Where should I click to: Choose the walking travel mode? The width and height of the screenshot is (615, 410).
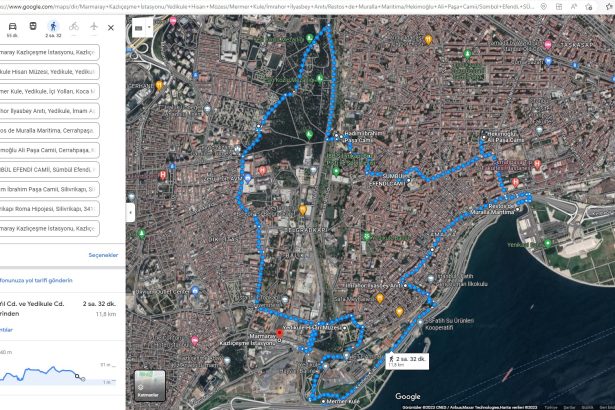51,26
